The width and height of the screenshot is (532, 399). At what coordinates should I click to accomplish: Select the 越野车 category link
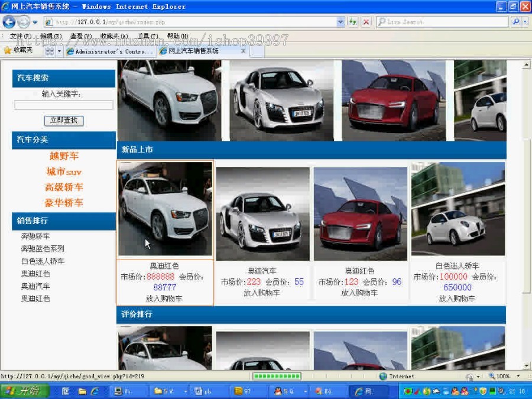coord(64,156)
